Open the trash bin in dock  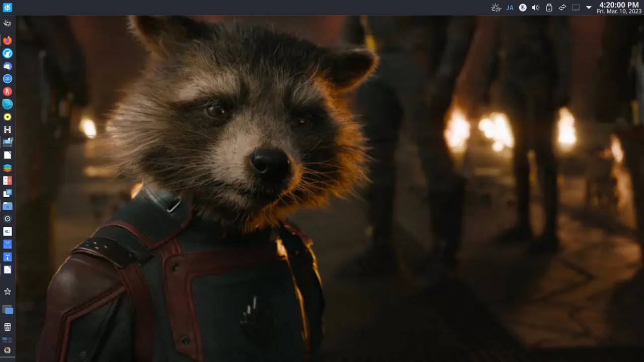tap(8, 327)
